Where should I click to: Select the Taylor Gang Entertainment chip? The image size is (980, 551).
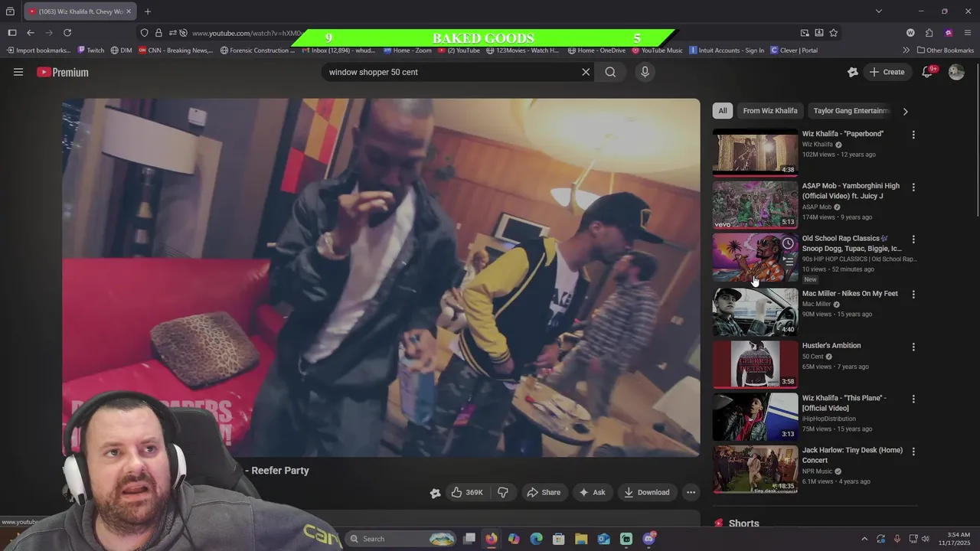(851, 111)
